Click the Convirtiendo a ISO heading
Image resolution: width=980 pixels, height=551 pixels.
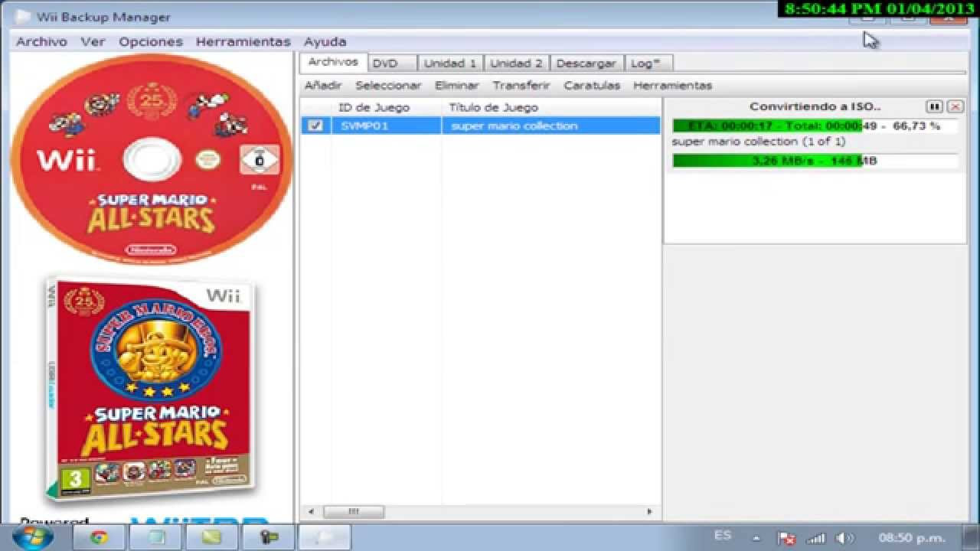pos(815,106)
